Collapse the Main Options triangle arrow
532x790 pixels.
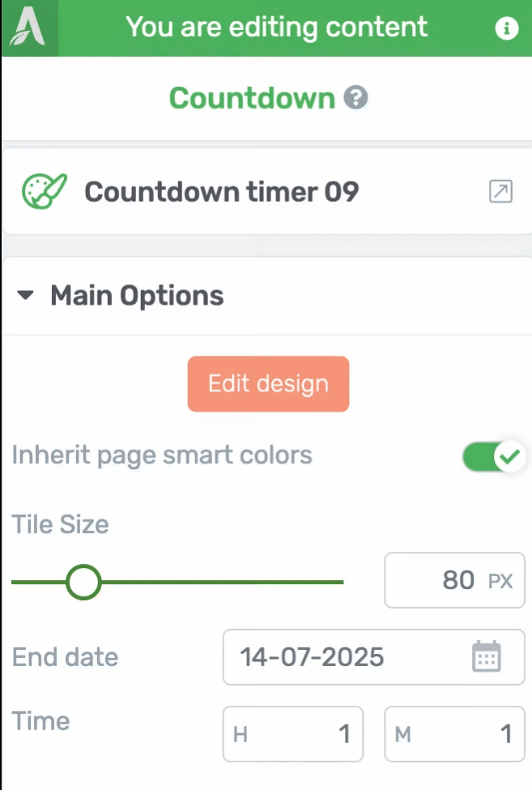(25, 295)
